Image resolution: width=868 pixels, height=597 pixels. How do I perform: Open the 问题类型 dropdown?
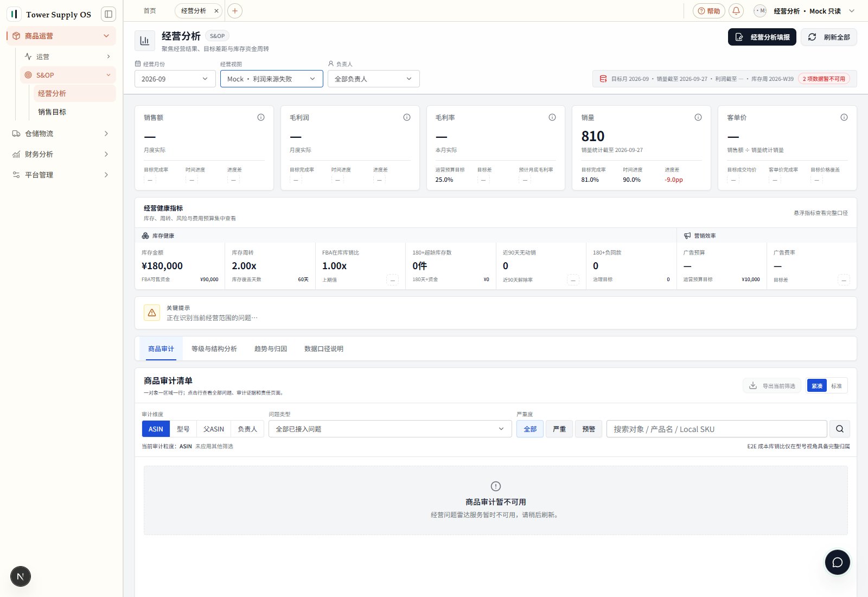tap(390, 429)
